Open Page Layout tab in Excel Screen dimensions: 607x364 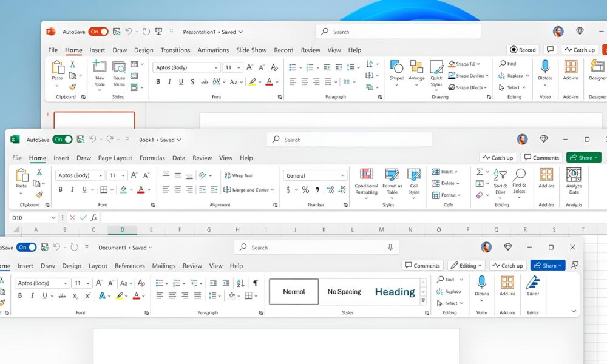(115, 158)
